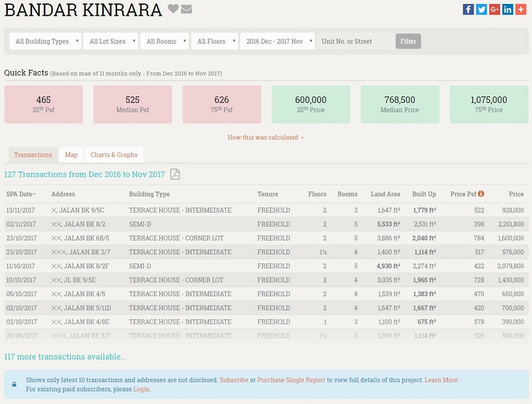Sort by Land Area column header

coord(386,194)
